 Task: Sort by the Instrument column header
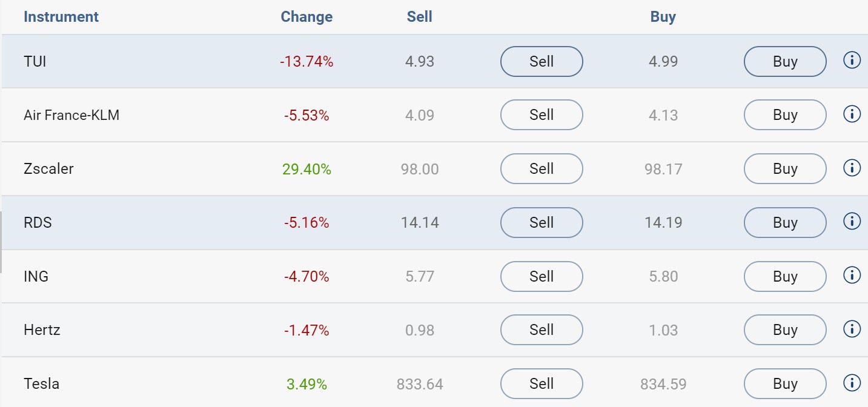(61, 16)
